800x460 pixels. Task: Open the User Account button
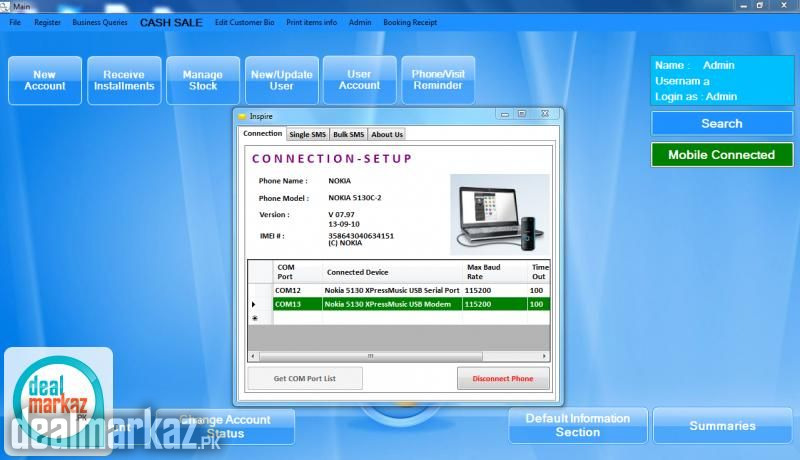pyautogui.click(x=360, y=80)
